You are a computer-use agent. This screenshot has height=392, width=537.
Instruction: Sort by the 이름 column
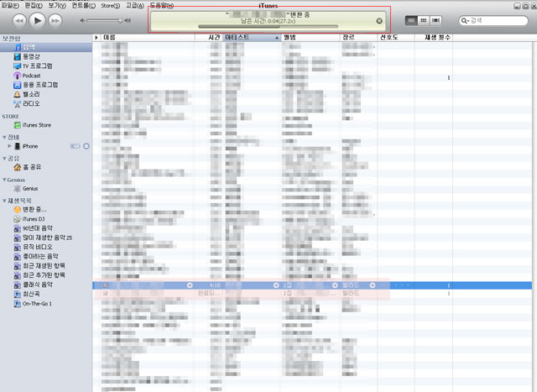point(148,37)
